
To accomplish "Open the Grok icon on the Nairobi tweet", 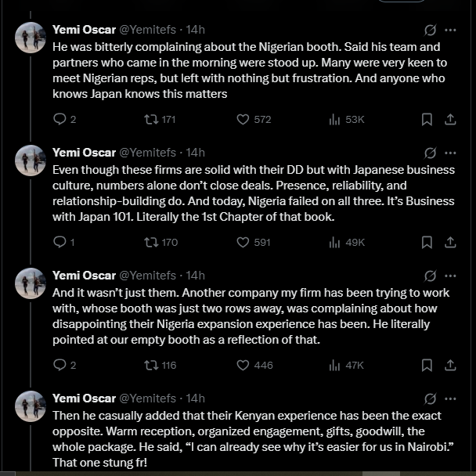I will (430, 398).
